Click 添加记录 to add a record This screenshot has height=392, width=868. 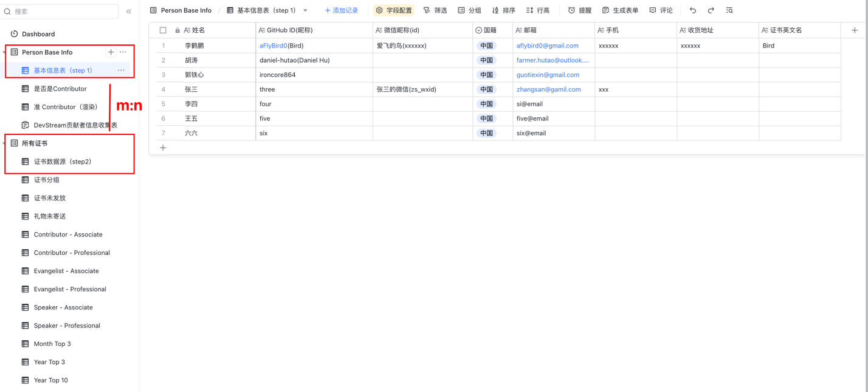point(341,10)
